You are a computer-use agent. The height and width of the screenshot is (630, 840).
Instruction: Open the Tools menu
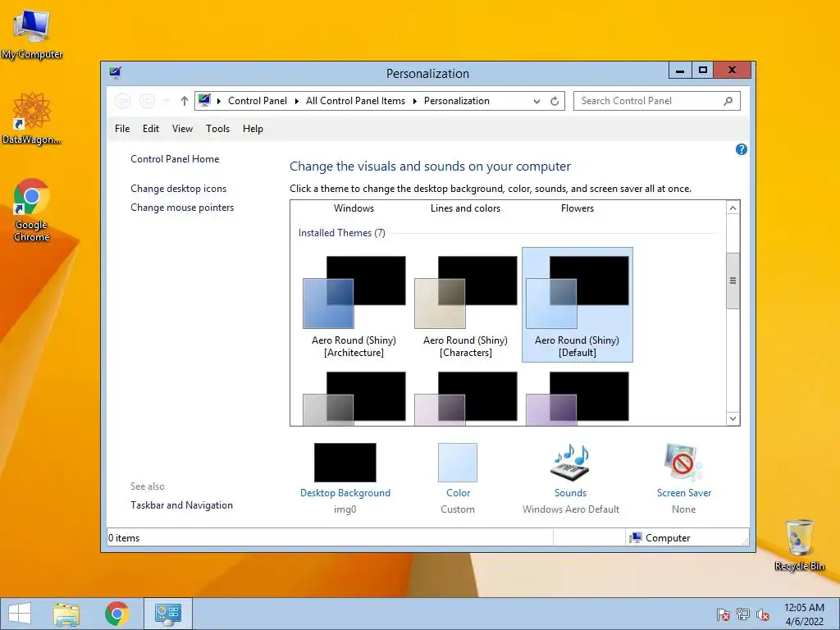pos(217,129)
